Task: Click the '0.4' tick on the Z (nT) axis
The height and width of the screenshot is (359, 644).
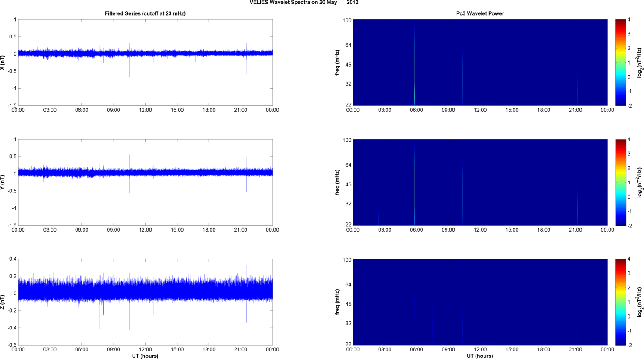Action: pos(13,259)
